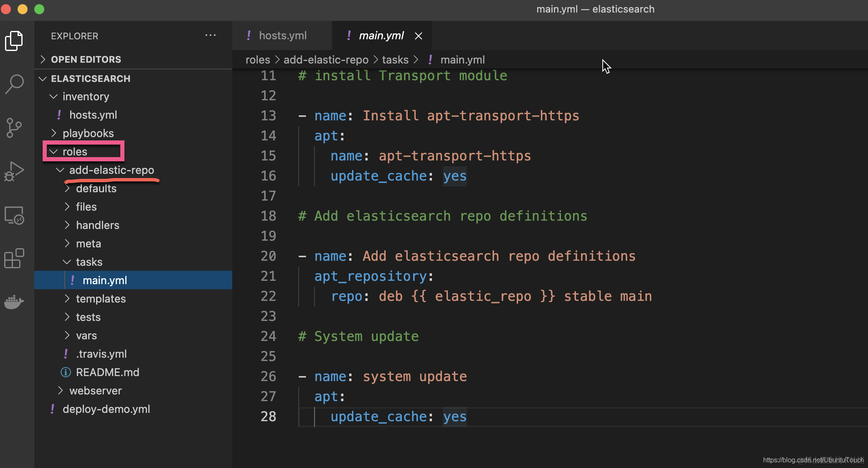Expand the webserver folder

pos(95,391)
